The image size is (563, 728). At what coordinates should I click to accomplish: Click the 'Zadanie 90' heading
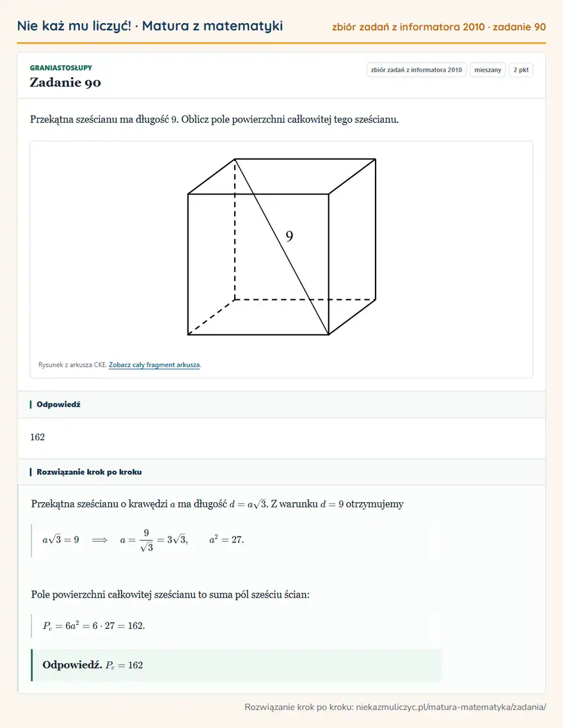(65, 82)
